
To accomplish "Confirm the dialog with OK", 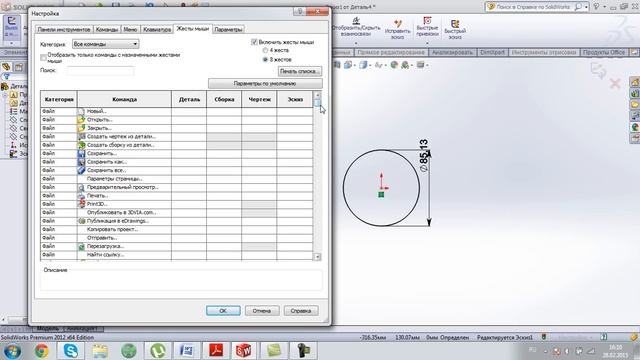I will [223, 311].
